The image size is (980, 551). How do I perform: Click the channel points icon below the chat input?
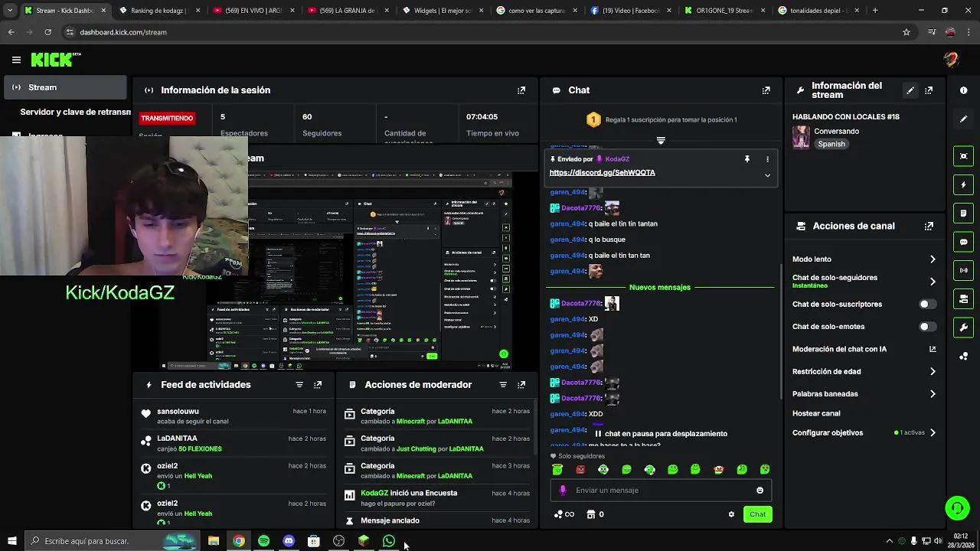tap(558, 514)
